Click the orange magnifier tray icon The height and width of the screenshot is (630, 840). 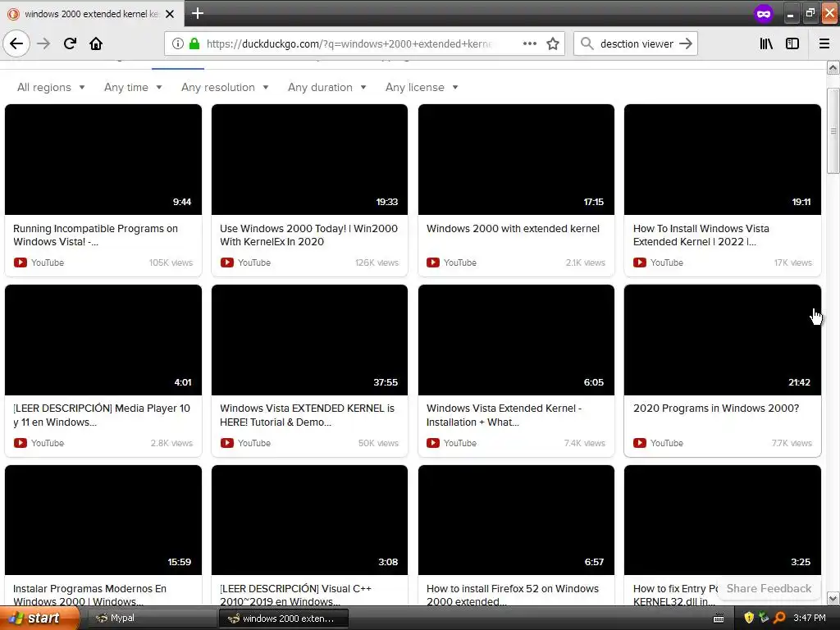click(780, 619)
